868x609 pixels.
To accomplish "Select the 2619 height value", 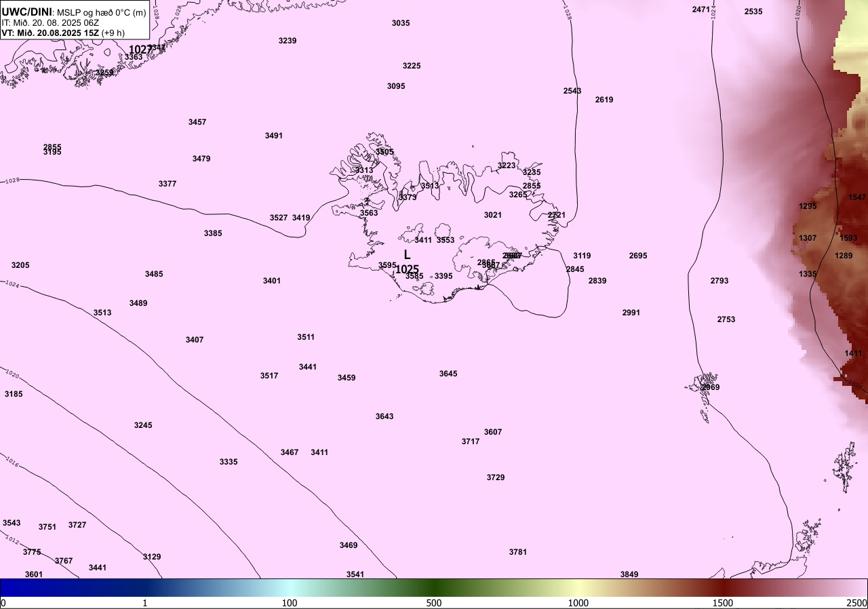I will pyautogui.click(x=604, y=100).
